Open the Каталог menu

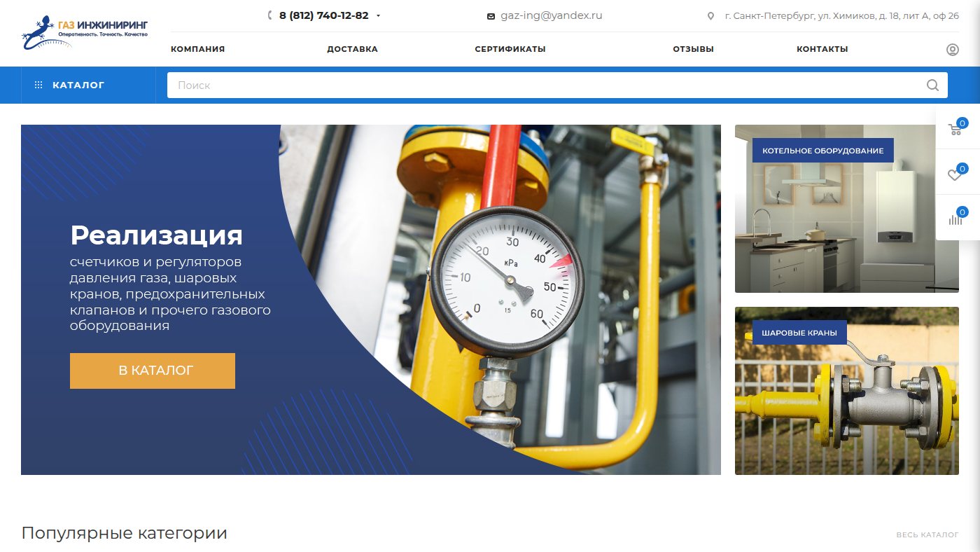pyautogui.click(x=88, y=85)
